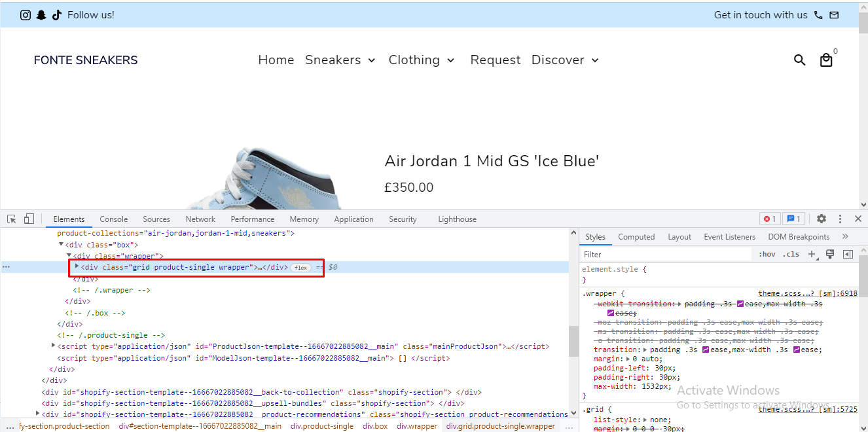Screen dimensions: 868x432
Task: Open the Sources tab
Action: click(156, 219)
